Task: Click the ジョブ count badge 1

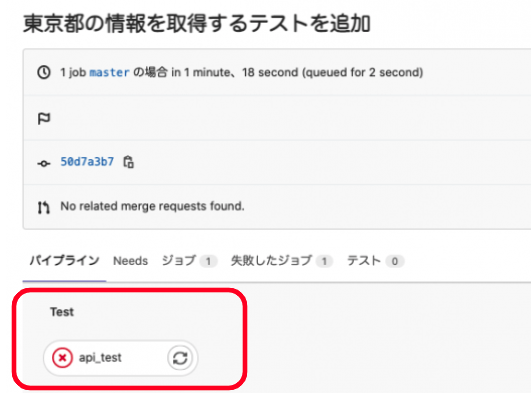Action: (208, 261)
